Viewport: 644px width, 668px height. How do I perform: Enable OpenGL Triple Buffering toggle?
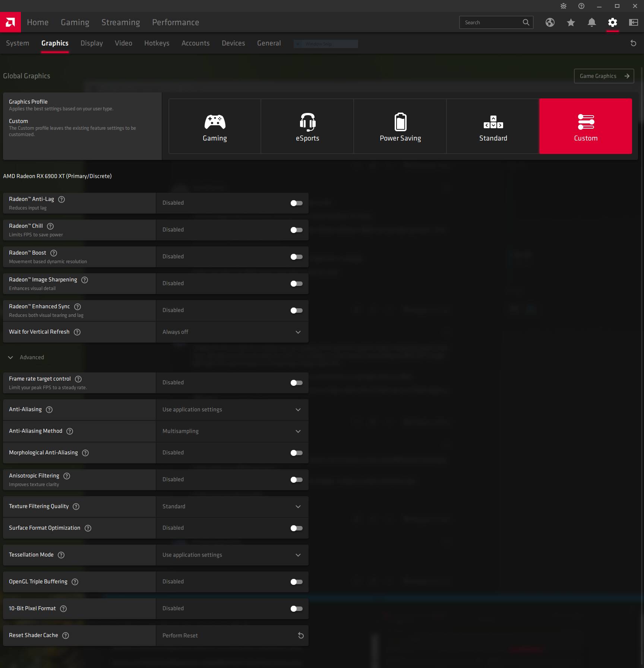[297, 582]
